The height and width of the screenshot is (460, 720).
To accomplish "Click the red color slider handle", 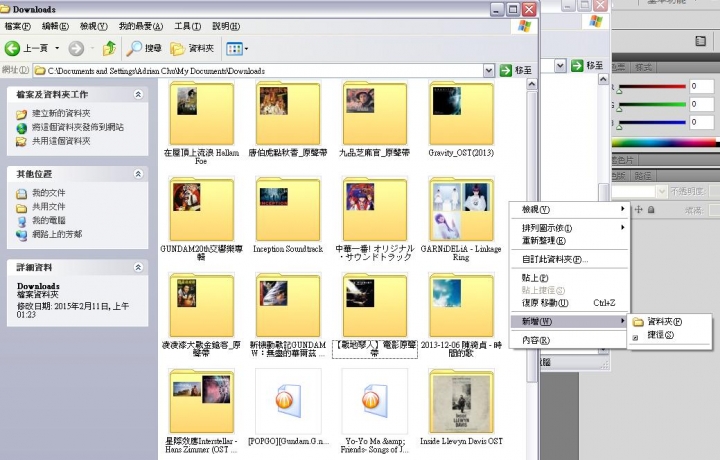I will (619, 91).
